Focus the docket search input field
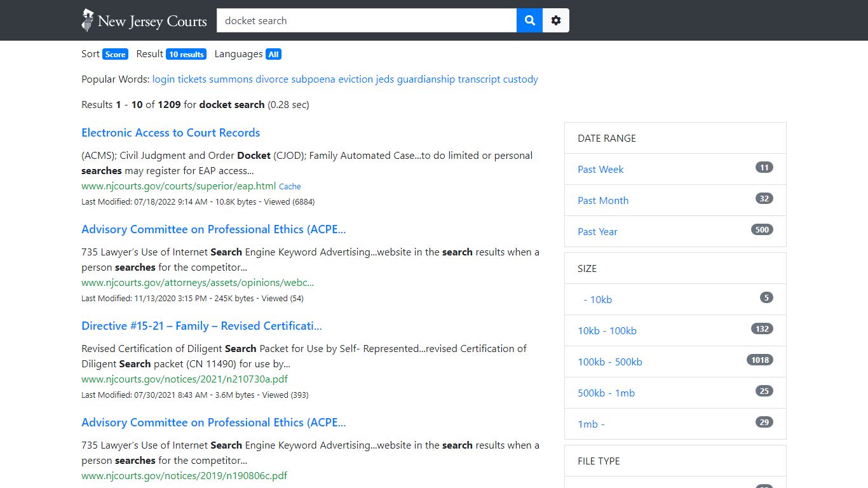Viewport: 868px width, 488px height. (x=367, y=20)
